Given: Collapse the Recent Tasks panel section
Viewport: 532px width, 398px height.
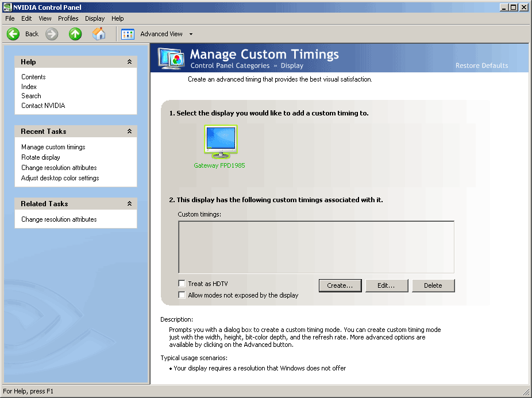Looking at the screenshot, I should 129,132.
